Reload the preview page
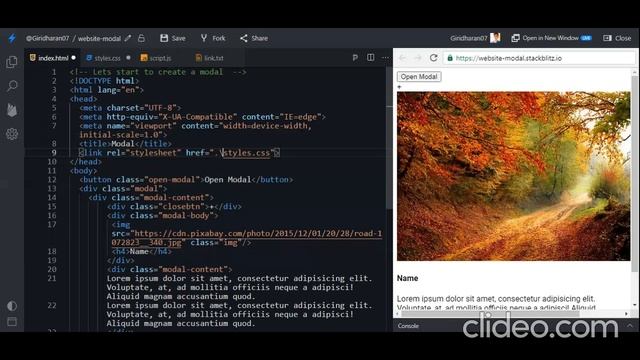Viewport: 640px width, 360px height. pyautogui.click(x=433, y=58)
